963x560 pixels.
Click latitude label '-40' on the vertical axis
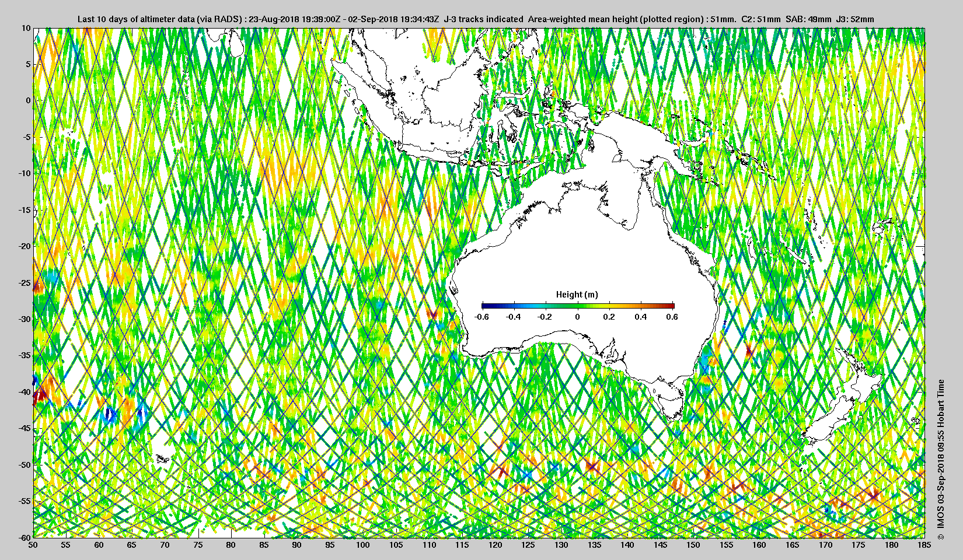(25, 392)
